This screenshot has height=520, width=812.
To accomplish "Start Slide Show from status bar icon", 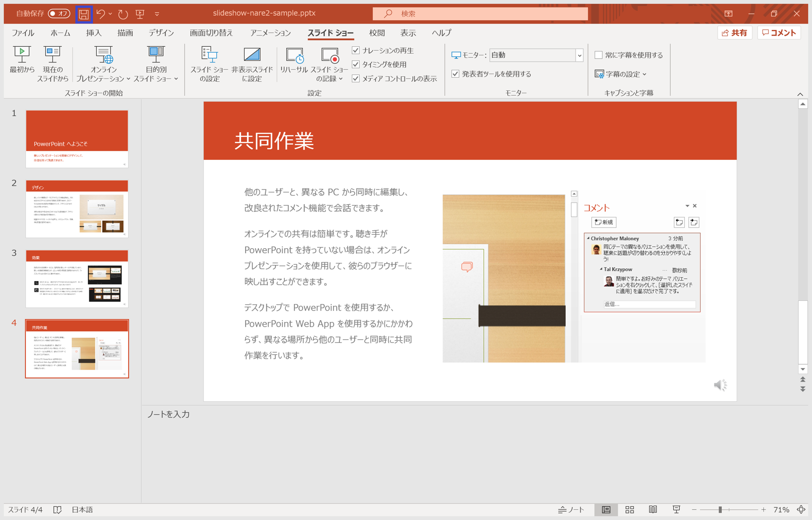I will click(677, 509).
